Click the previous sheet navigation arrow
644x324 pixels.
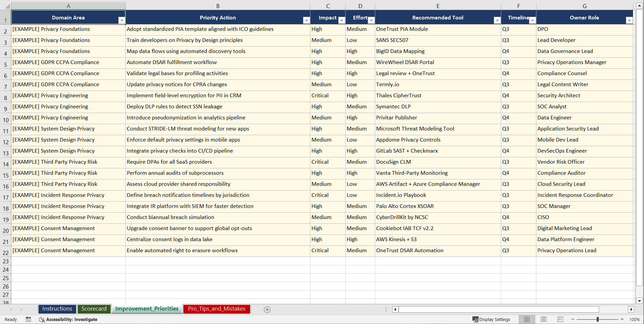click(x=11, y=309)
